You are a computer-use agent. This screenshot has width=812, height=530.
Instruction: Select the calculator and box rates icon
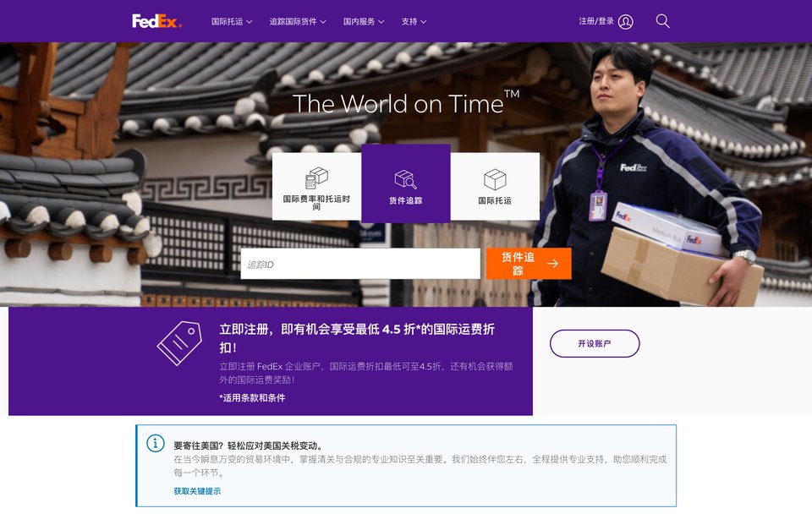click(316, 178)
